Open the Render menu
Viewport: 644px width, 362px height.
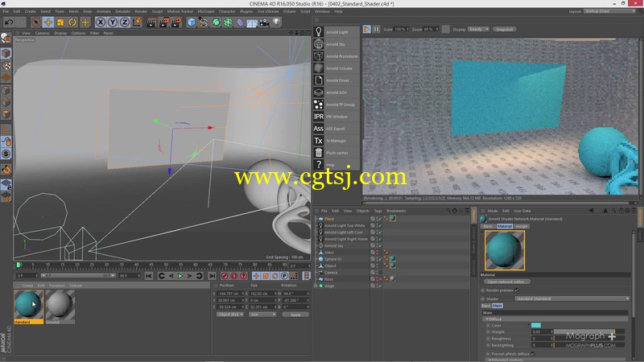pyautogui.click(x=141, y=11)
